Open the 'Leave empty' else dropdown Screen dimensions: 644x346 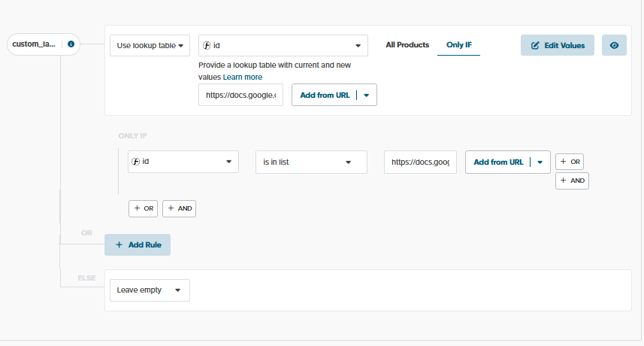click(150, 290)
